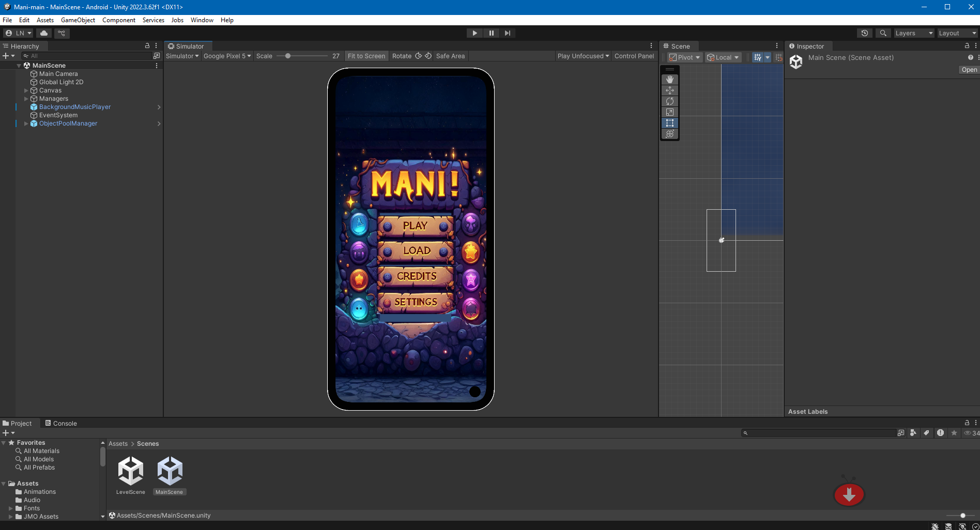The height and width of the screenshot is (530, 980).
Task: Open the global search magnifier icon
Action: [x=883, y=33]
